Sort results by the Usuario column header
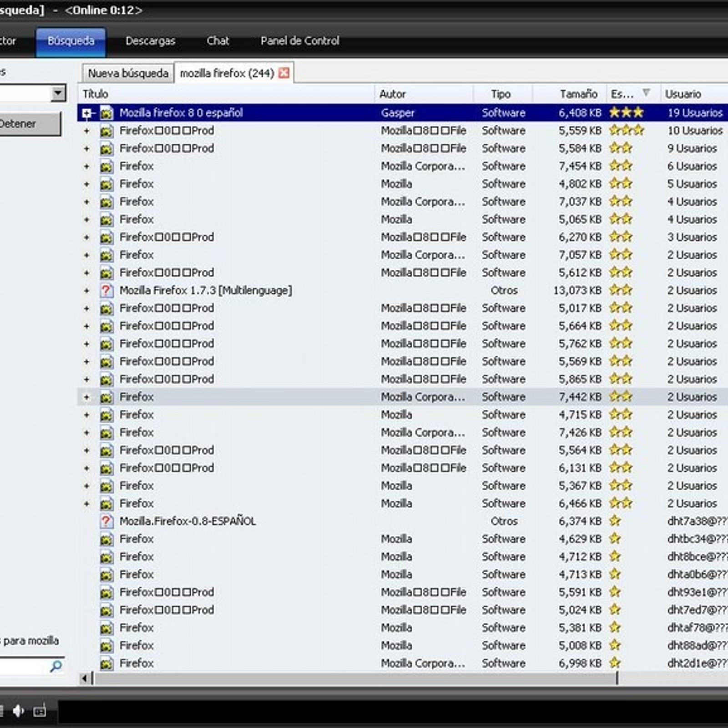The width and height of the screenshot is (728, 728). pos(694,94)
